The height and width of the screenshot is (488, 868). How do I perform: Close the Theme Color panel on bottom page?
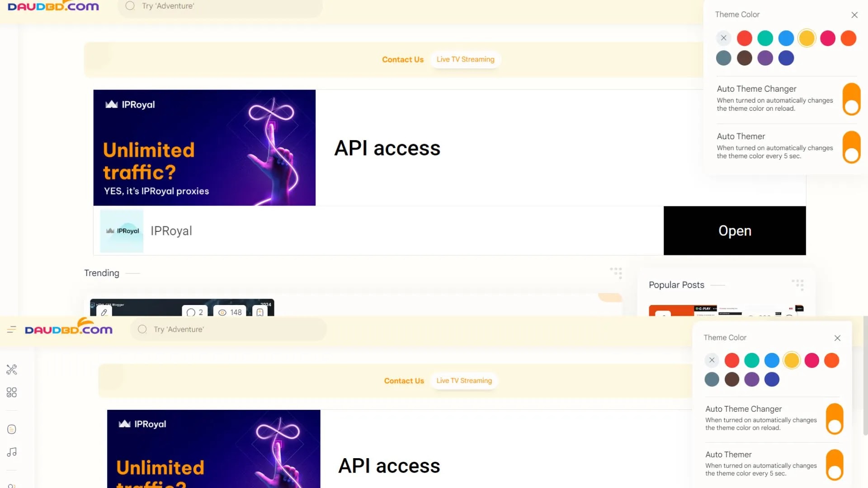click(x=837, y=338)
